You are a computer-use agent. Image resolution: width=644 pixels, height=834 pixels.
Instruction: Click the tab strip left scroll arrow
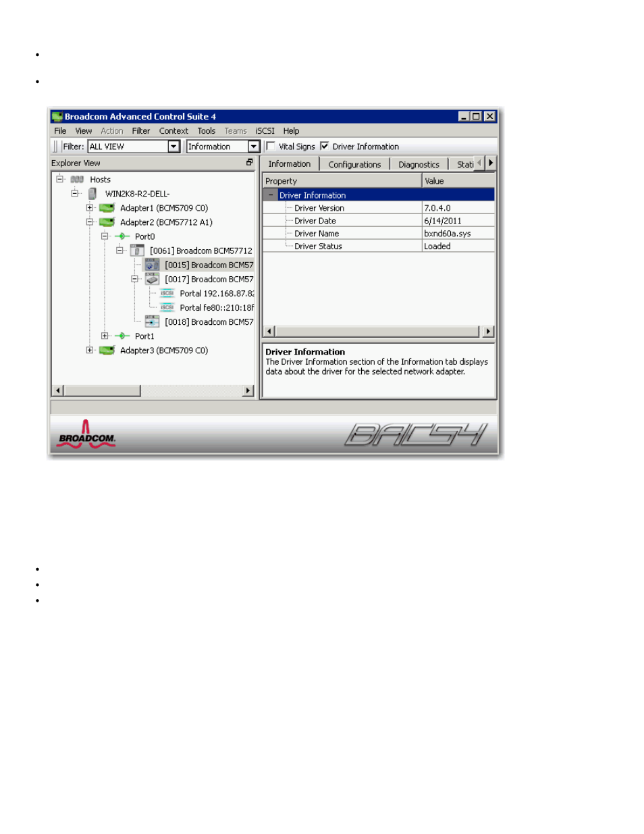(479, 163)
